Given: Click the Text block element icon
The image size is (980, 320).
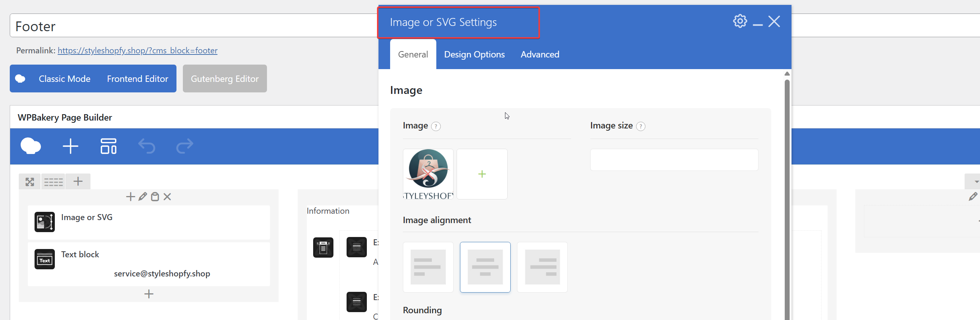Looking at the screenshot, I should pos(45,259).
